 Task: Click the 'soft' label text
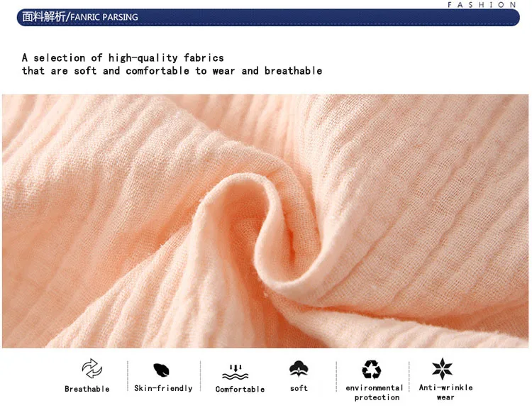coord(299,388)
